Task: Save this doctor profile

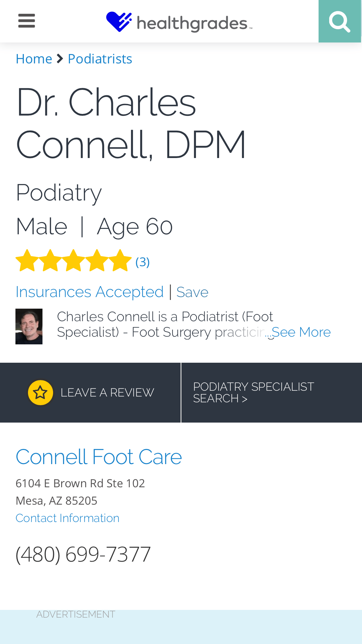Action: [x=192, y=292]
